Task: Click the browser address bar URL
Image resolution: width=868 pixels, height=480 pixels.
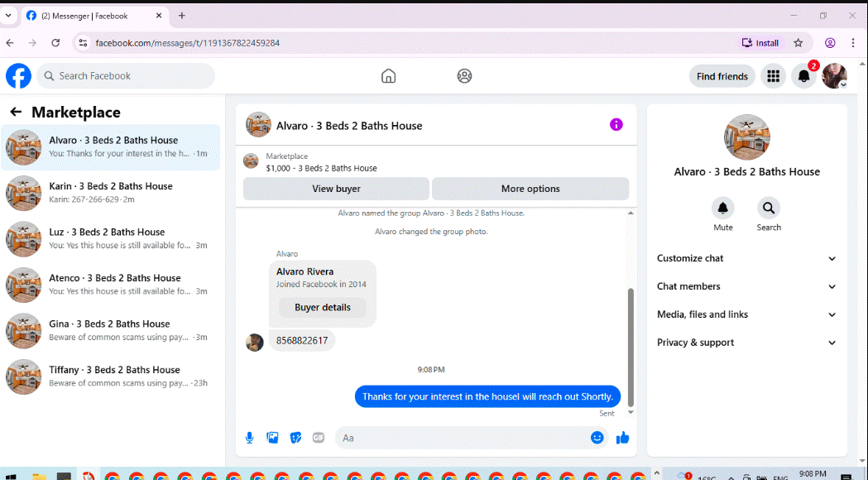Action: pos(187,43)
